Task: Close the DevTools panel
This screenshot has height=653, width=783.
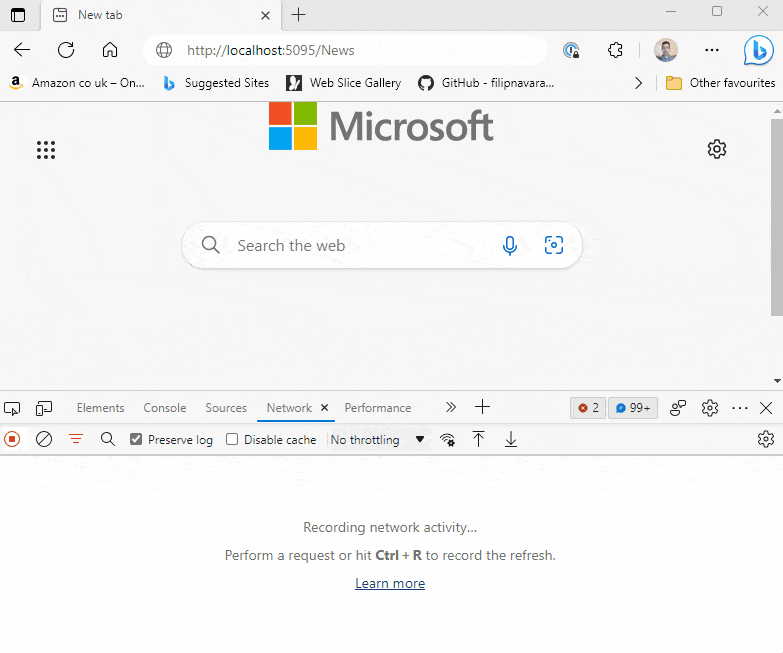Action: tap(766, 408)
